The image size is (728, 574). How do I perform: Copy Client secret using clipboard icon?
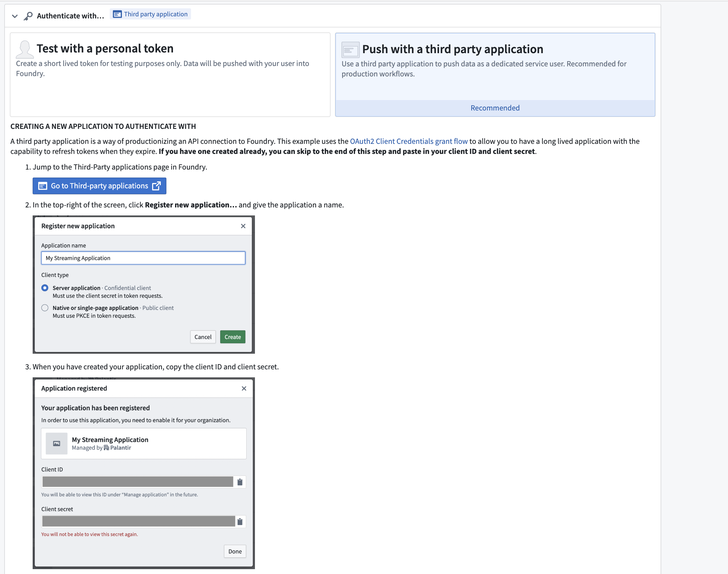point(240,522)
